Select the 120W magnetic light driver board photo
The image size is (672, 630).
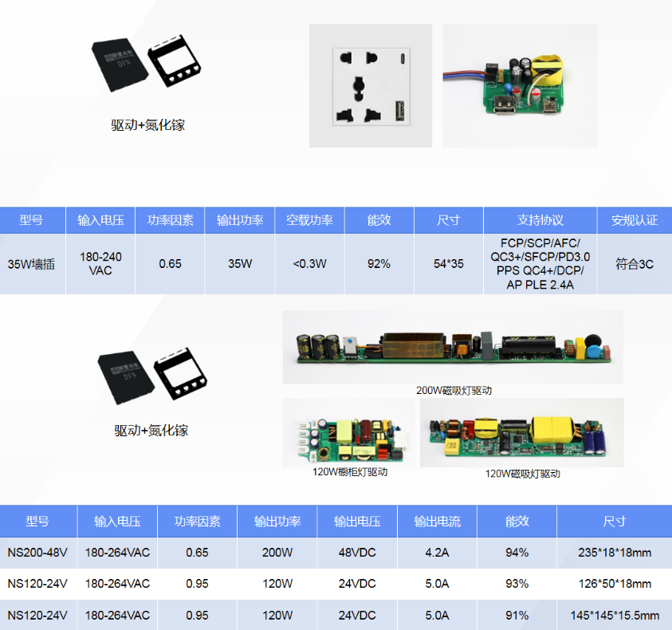(522, 433)
